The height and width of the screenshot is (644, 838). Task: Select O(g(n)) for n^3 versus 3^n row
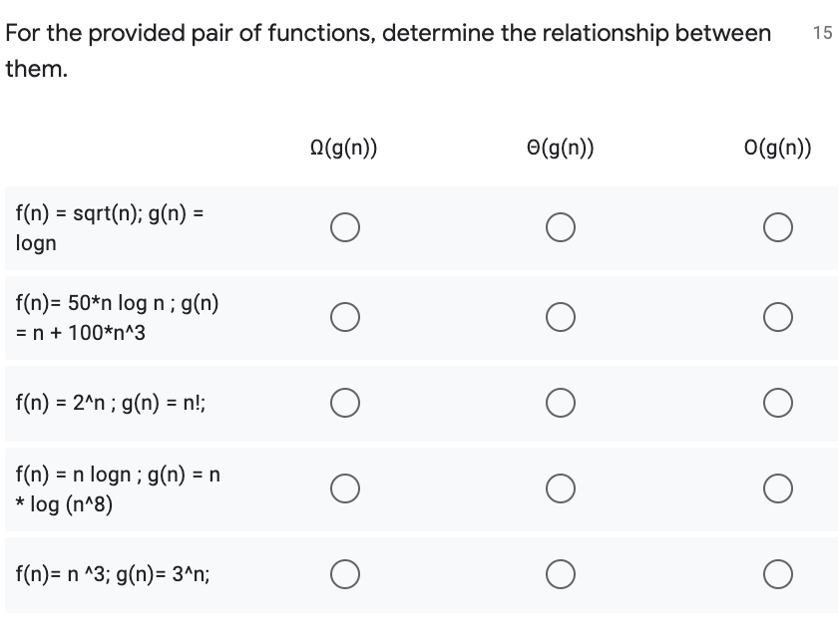click(x=777, y=574)
